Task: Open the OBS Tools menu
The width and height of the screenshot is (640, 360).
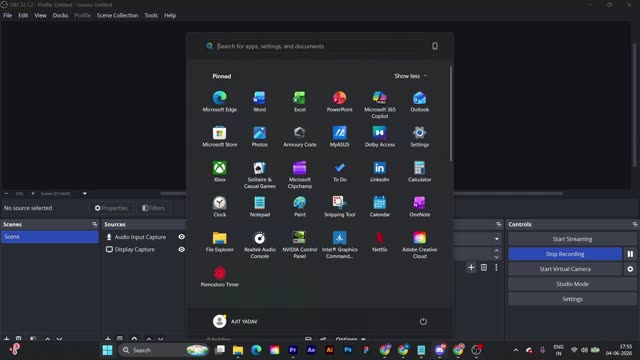Action: [151, 15]
